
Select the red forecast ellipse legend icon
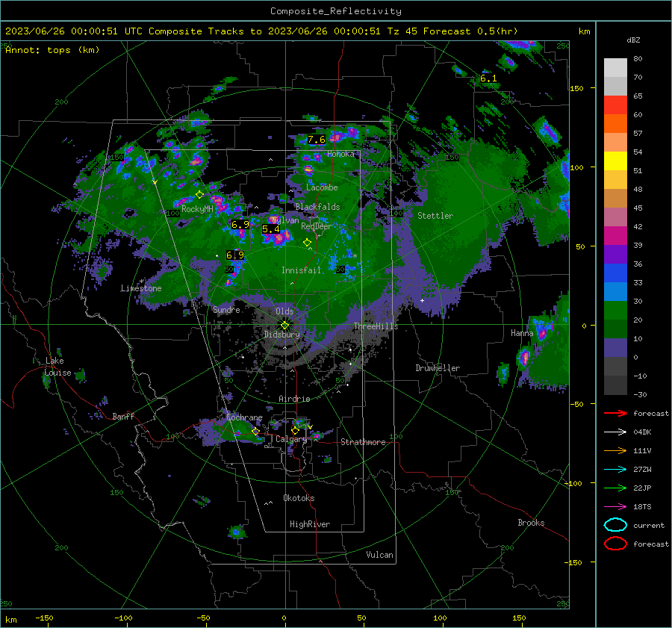615,544
